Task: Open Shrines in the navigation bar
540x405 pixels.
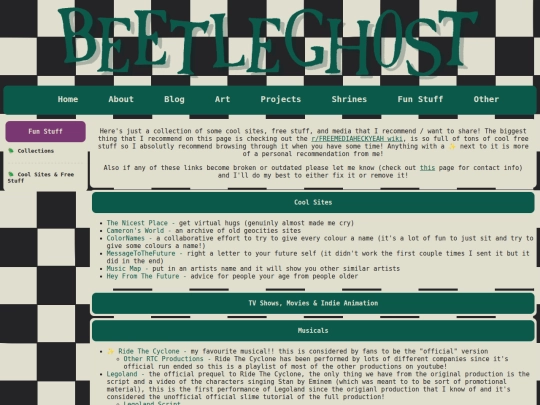Action: click(349, 99)
